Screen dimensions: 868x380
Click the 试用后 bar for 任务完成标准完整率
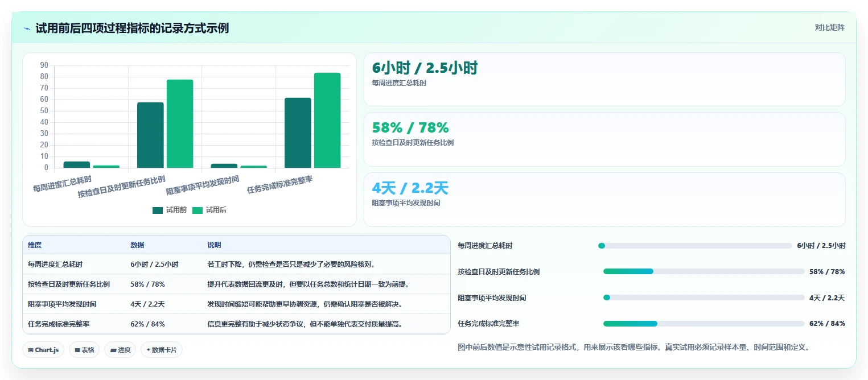pos(327,120)
